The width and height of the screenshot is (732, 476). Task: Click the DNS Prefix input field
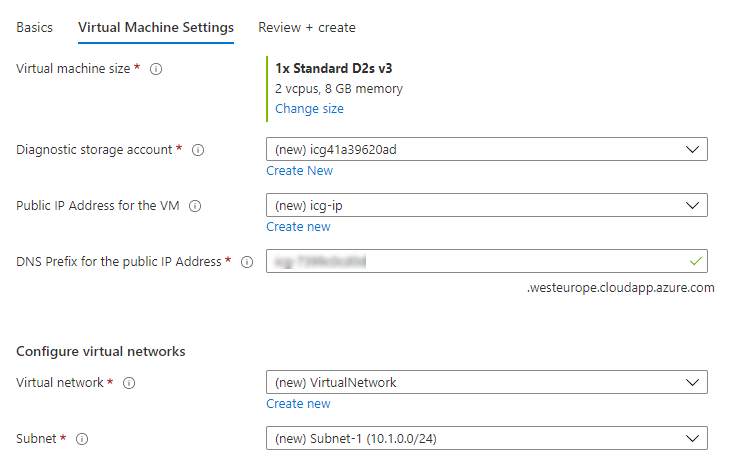tap(470, 262)
